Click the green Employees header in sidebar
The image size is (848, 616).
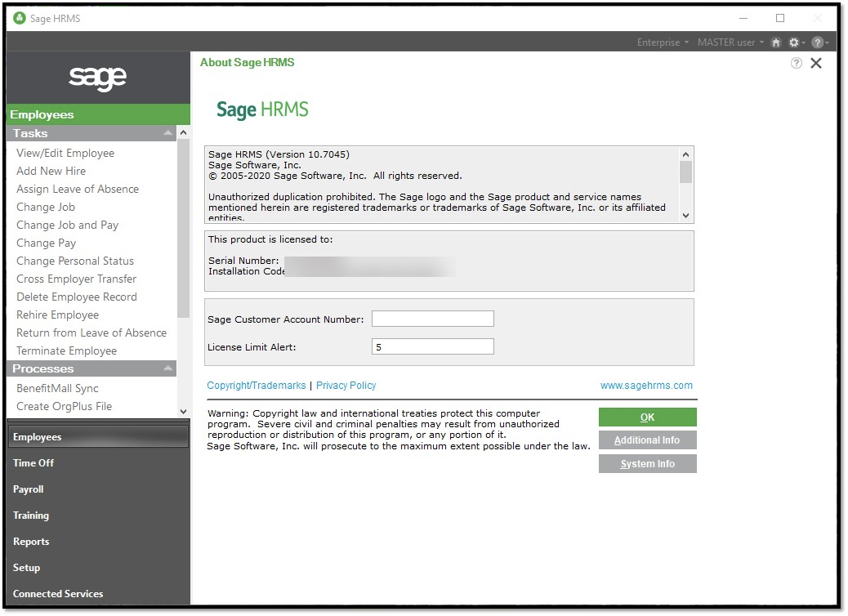98,114
